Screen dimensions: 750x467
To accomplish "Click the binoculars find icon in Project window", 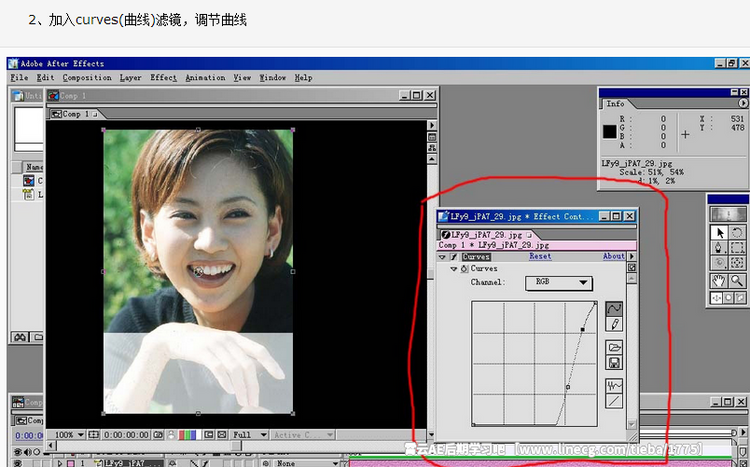I will [x=20, y=337].
